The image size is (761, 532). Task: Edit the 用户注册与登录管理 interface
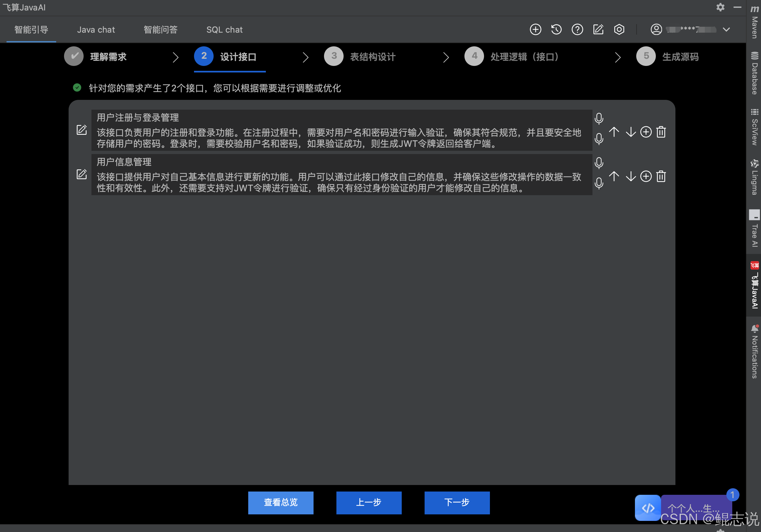(x=82, y=130)
